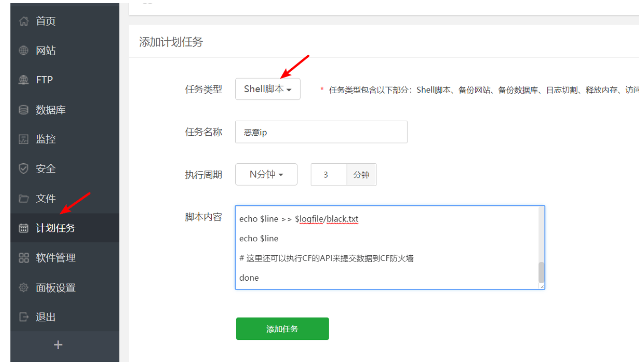This screenshot has width=642, height=364.
Task: Click the plus icon at sidebar bottom
Action: tap(58, 345)
